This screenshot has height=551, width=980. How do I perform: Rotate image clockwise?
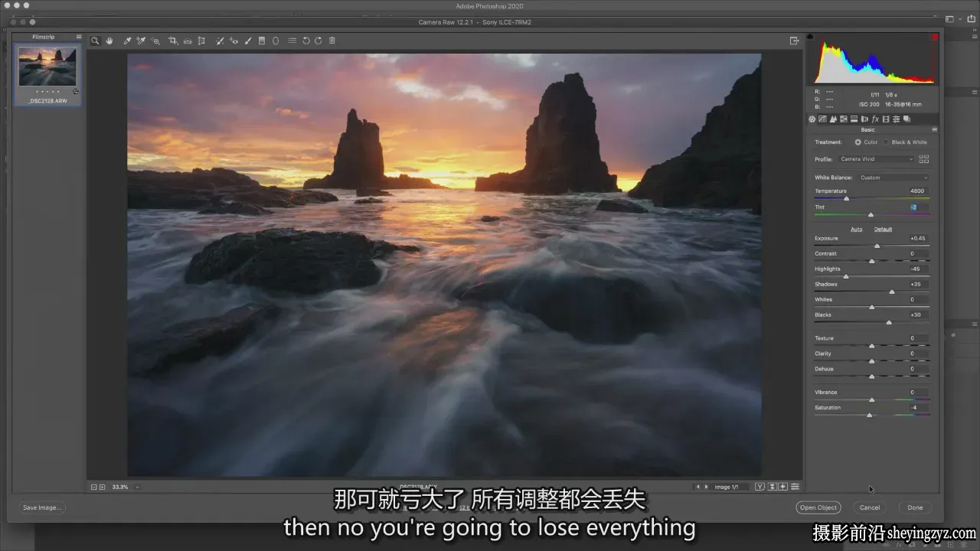pos(318,41)
